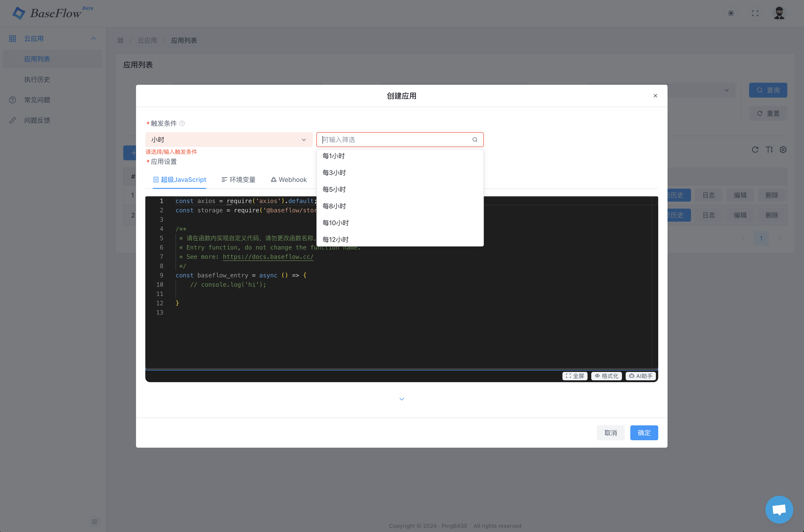Select 每3小时 option

point(400,172)
